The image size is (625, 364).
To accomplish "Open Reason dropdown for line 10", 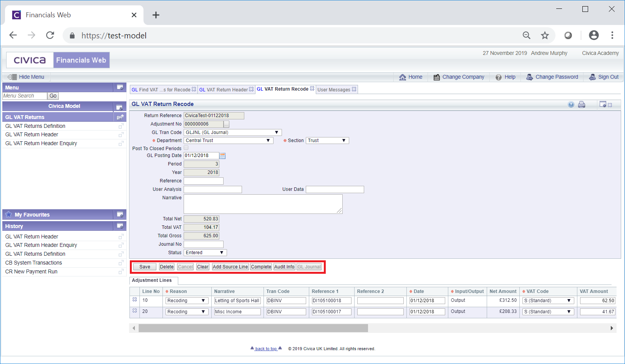I will click(187, 301).
